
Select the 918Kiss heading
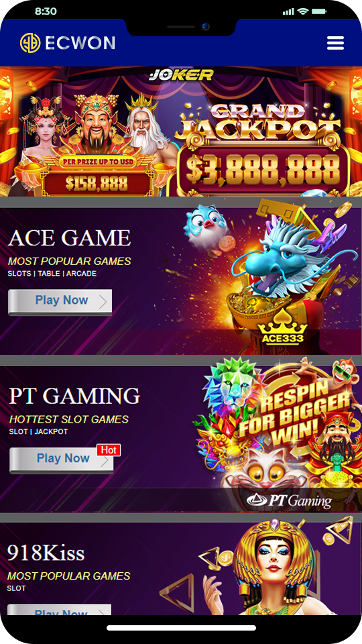point(46,553)
